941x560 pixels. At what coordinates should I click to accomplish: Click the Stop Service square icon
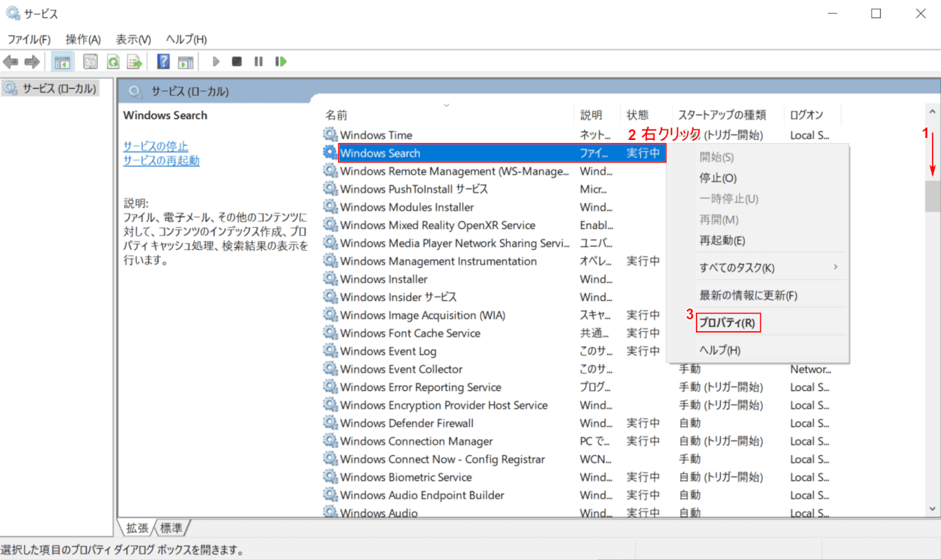pos(237,62)
